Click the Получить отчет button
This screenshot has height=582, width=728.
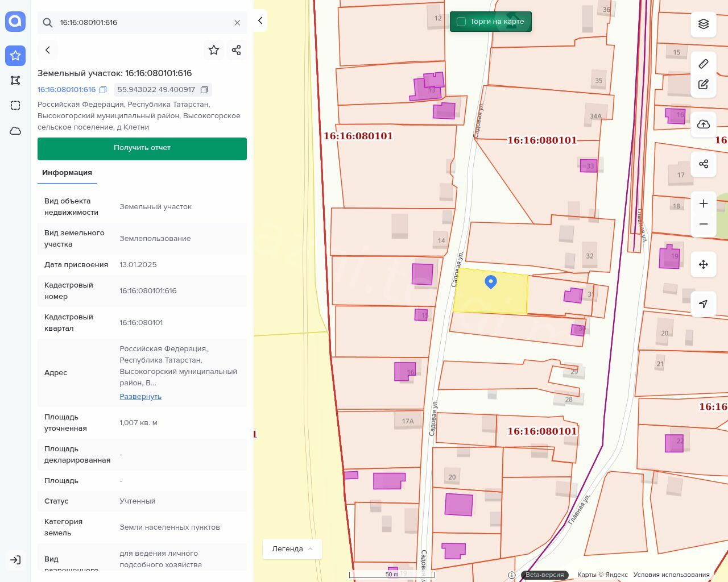pyautogui.click(x=142, y=148)
